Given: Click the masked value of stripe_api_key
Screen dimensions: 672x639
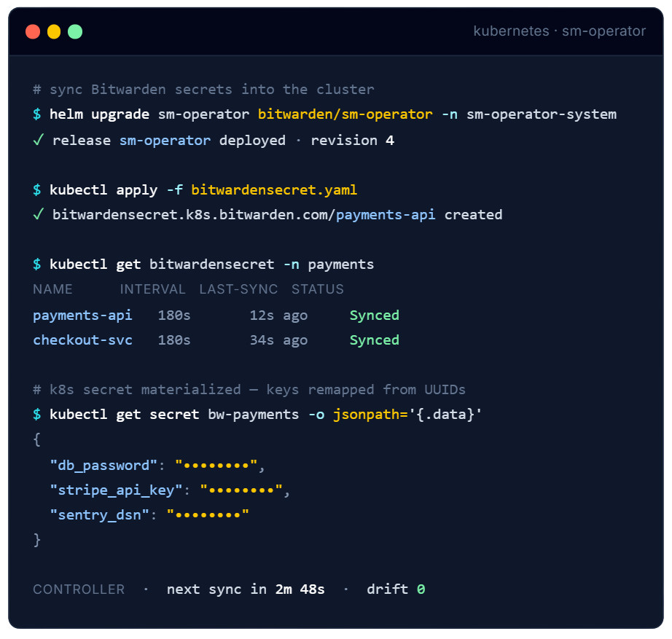Looking at the screenshot, I should click(x=241, y=490).
